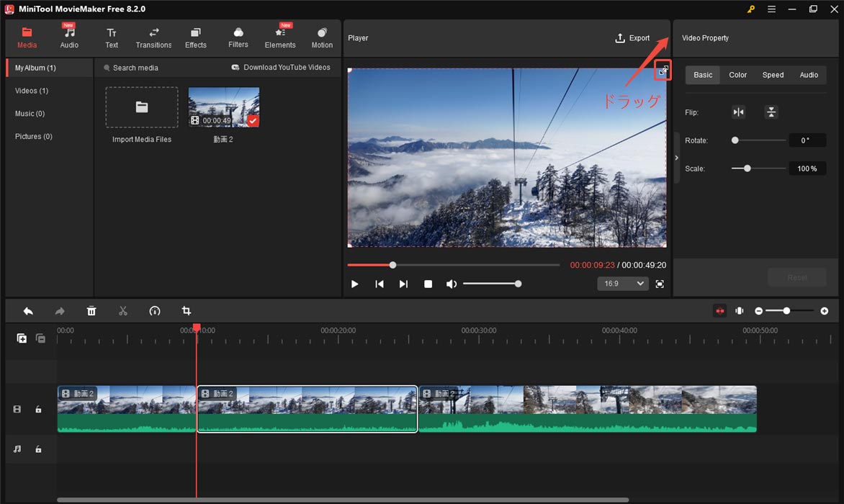Collapse the Video Property panel

coord(677,158)
